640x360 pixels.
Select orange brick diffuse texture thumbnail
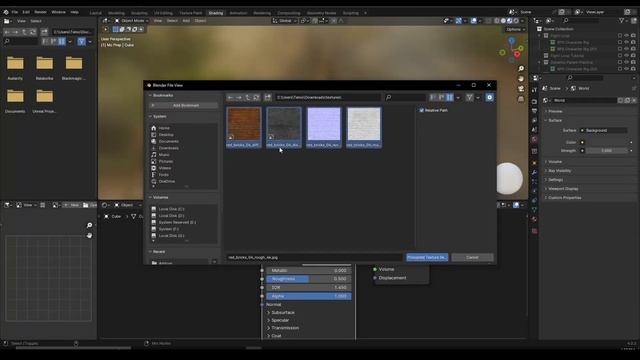[244, 127]
